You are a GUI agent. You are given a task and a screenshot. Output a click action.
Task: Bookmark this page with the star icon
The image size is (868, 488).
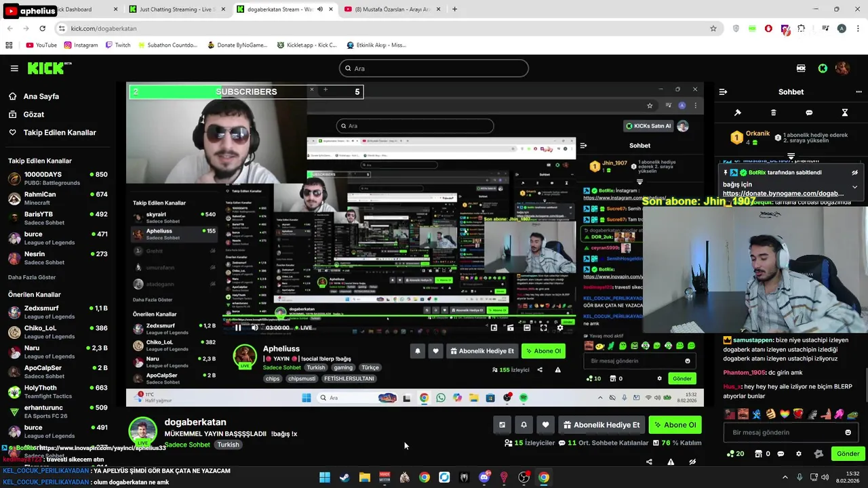click(713, 28)
